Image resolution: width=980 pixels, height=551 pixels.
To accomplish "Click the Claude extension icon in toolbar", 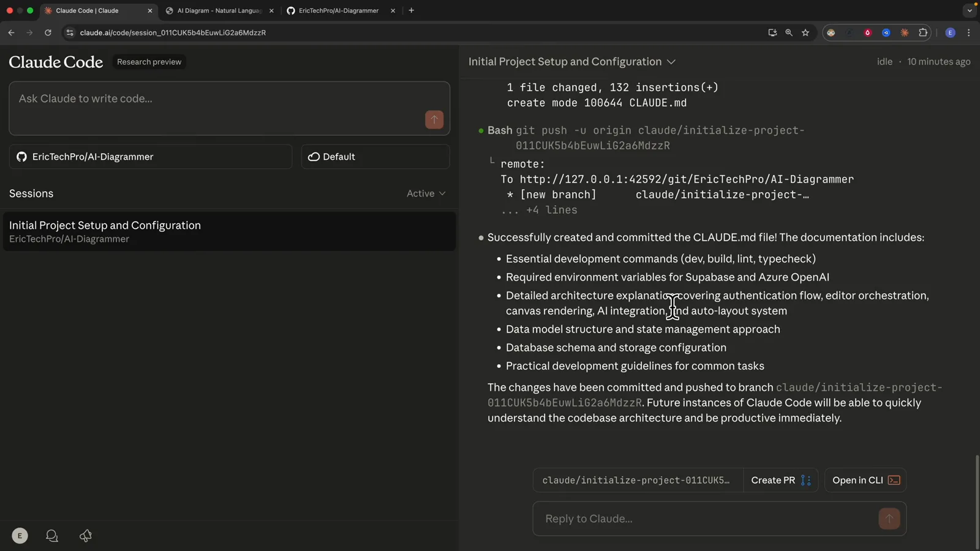I will coord(905,32).
